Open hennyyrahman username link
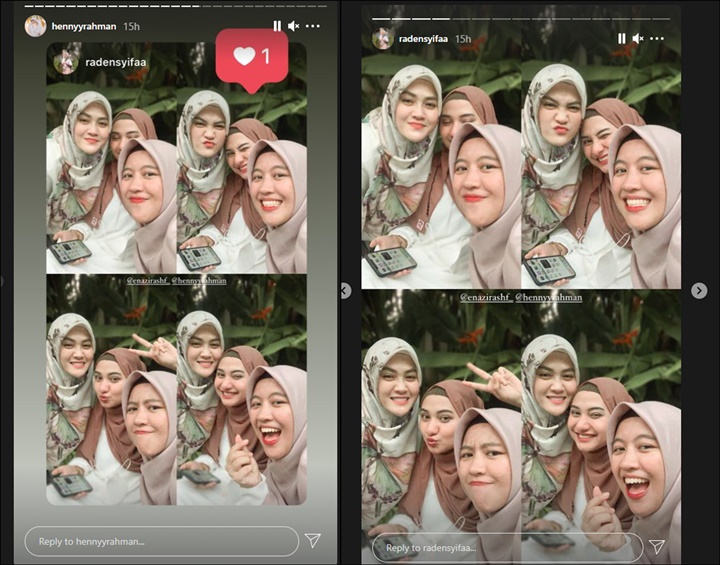The height and width of the screenshot is (565, 720). pos(84,27)
